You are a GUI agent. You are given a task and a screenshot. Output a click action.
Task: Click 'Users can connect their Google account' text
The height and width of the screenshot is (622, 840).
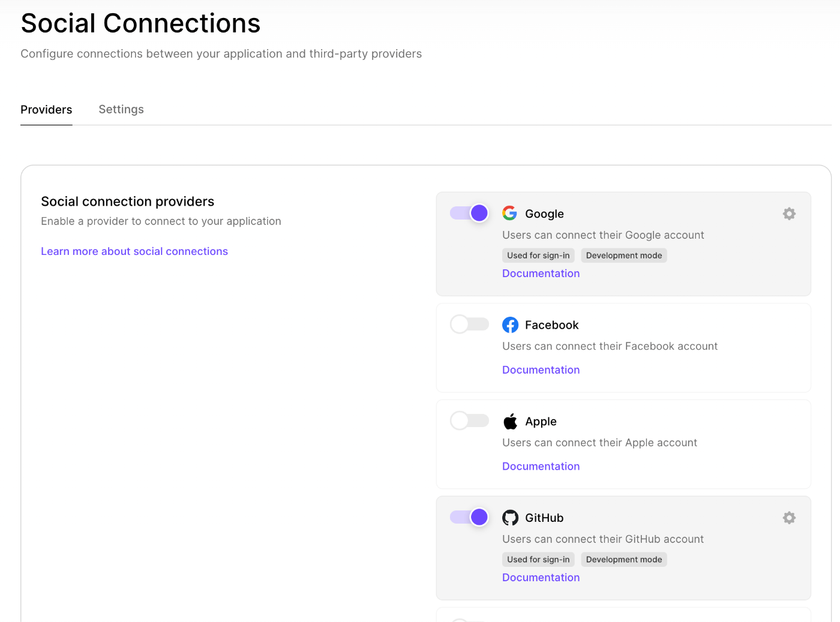click(603, 235)
